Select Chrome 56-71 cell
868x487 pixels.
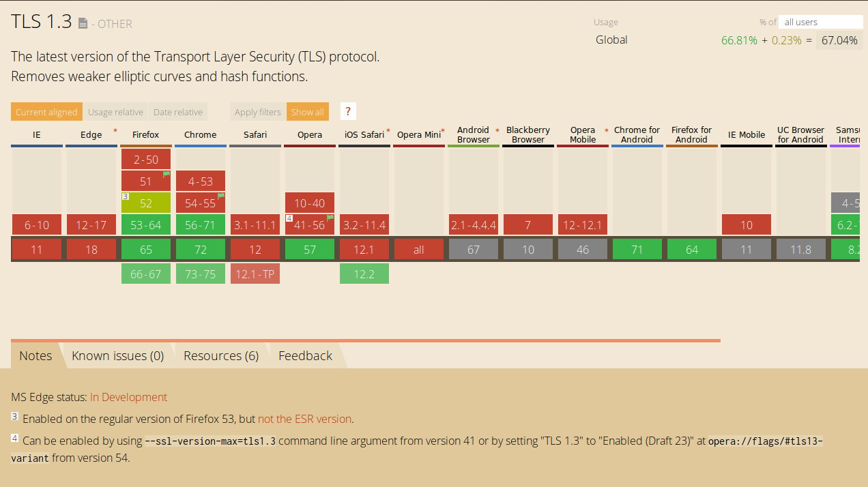[201, 224]
